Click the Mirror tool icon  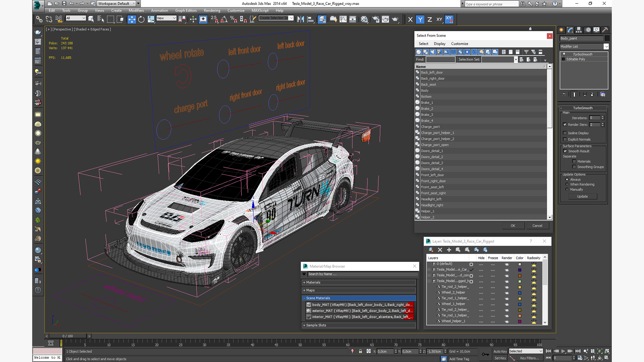point(301,19)
